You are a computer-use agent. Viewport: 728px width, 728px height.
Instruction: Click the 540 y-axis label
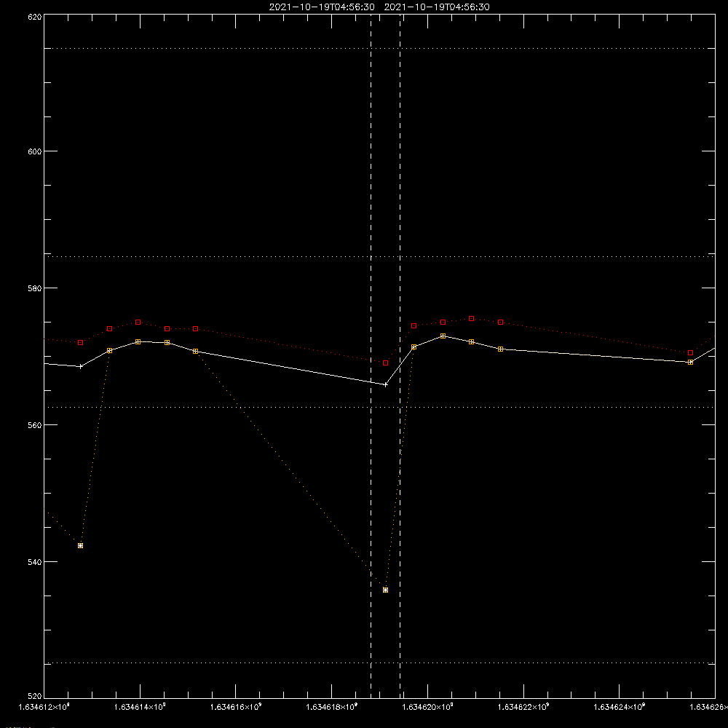click(x=35, y=562)
